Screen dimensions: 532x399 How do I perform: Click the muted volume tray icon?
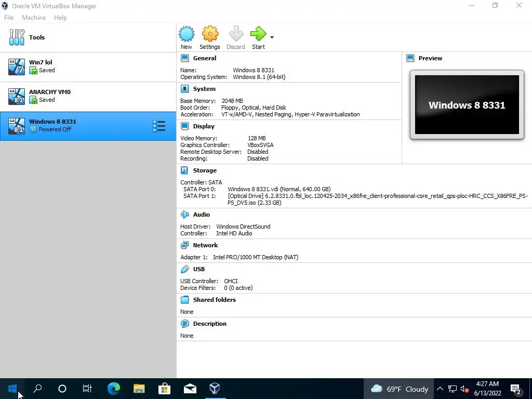(464, 389)
